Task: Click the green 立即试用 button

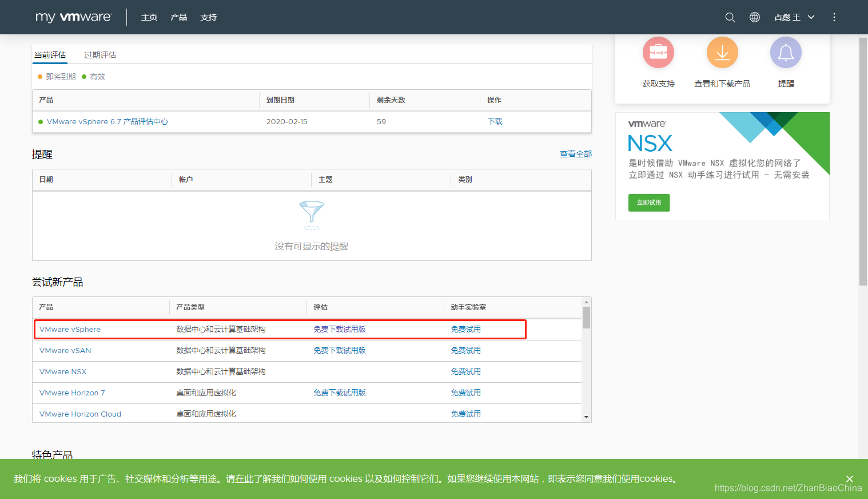Action: tap(649, 203)
